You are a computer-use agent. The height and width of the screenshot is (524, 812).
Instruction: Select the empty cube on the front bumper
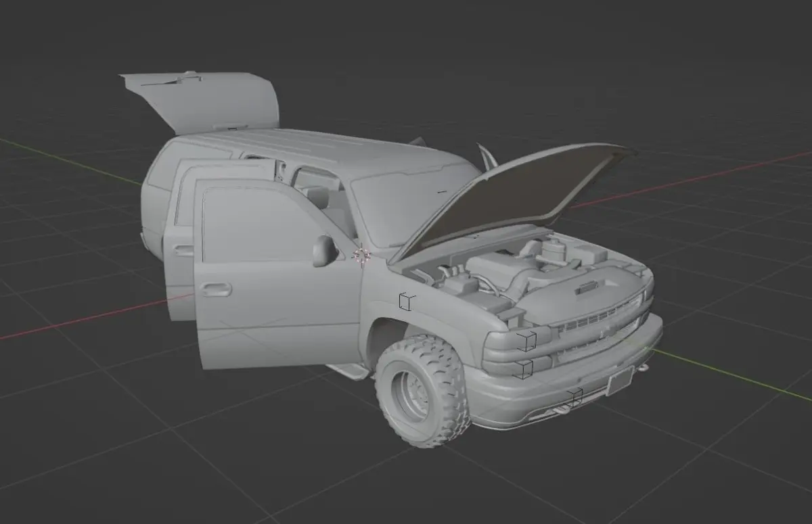coord(574,398)
